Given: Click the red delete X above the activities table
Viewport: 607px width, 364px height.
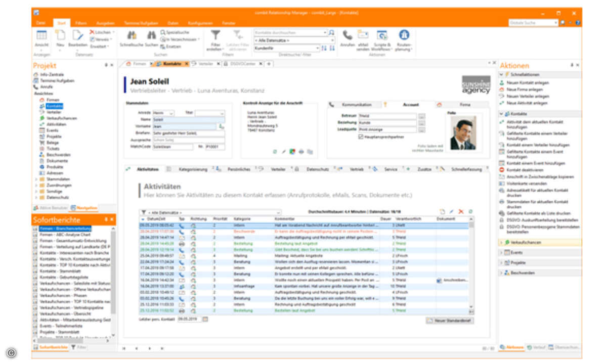Looking at the screenshot, I should (461, 211).
